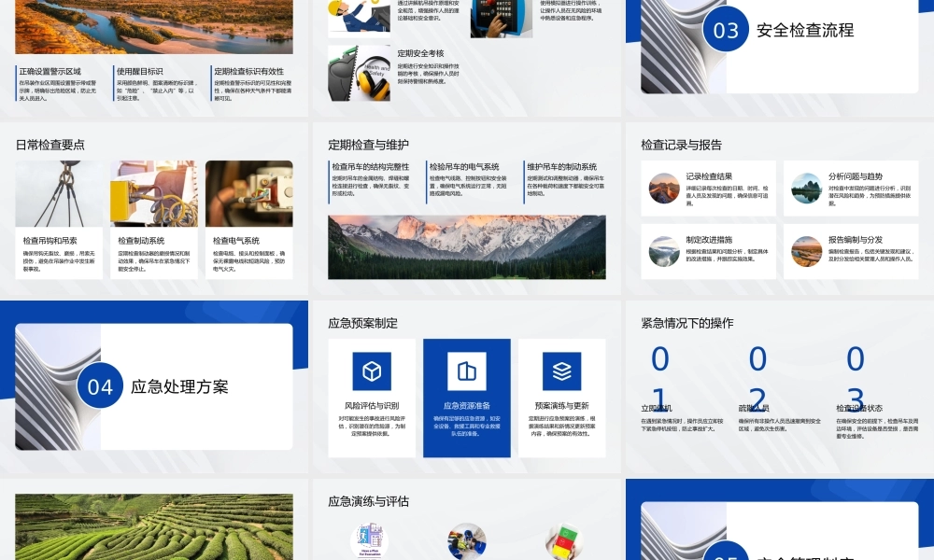Click the crane hook and sling photo

pyautogui.click(x=59, y=193)
